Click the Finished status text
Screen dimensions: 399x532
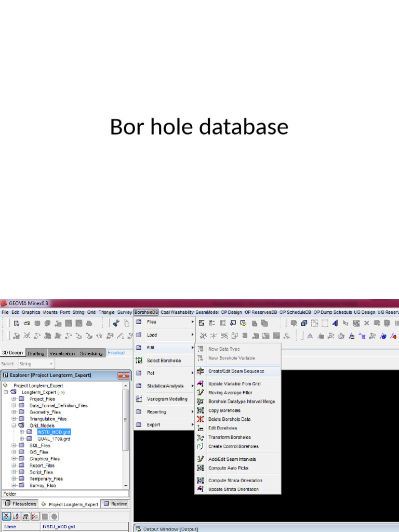click(x=116, y=353)
